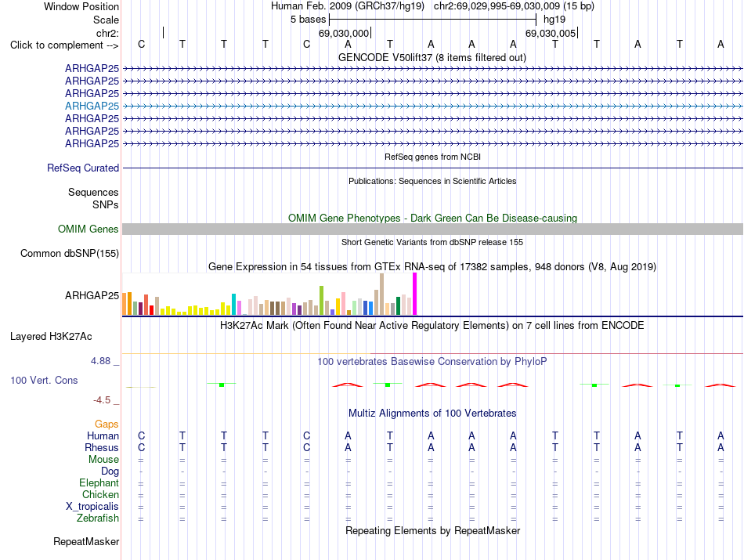This screenshot has height=560, width=744.
Task: Click the Human alignment row label
Action: click(103, 435)
